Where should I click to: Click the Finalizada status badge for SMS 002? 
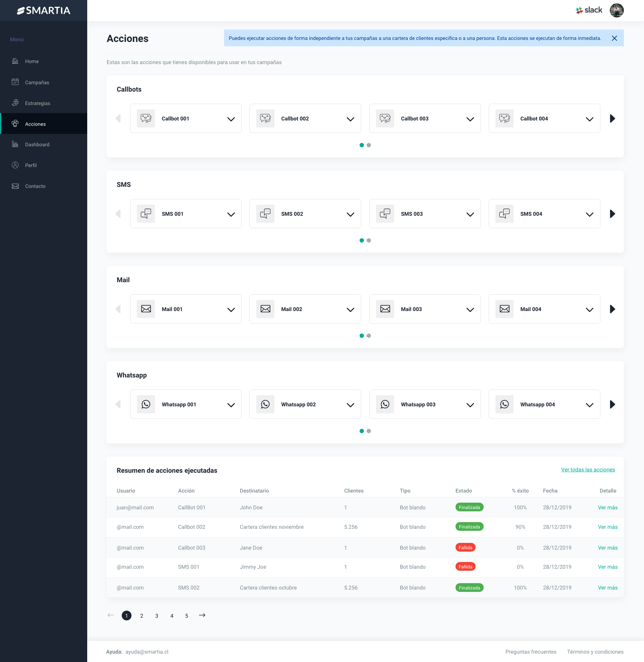tap(470, 587)
